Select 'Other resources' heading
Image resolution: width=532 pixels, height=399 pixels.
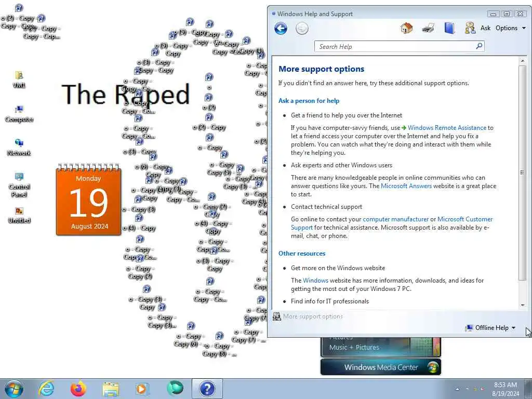[x=302, y=254]
